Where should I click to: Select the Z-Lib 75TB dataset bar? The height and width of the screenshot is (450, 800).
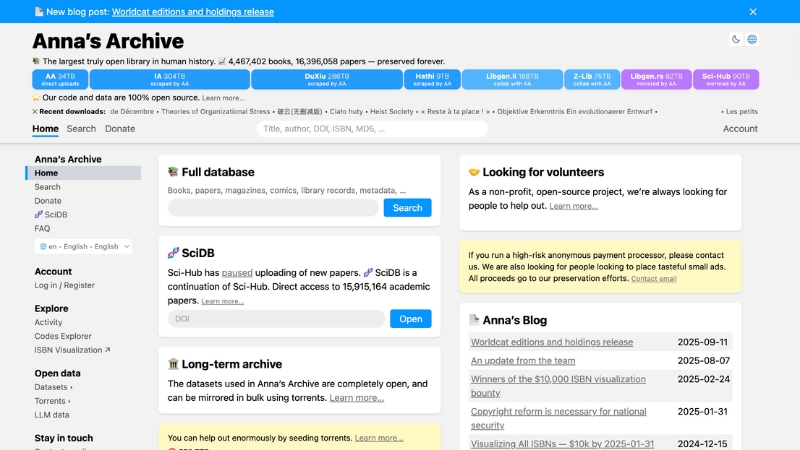pyautogui.click(x=592, y=79)
